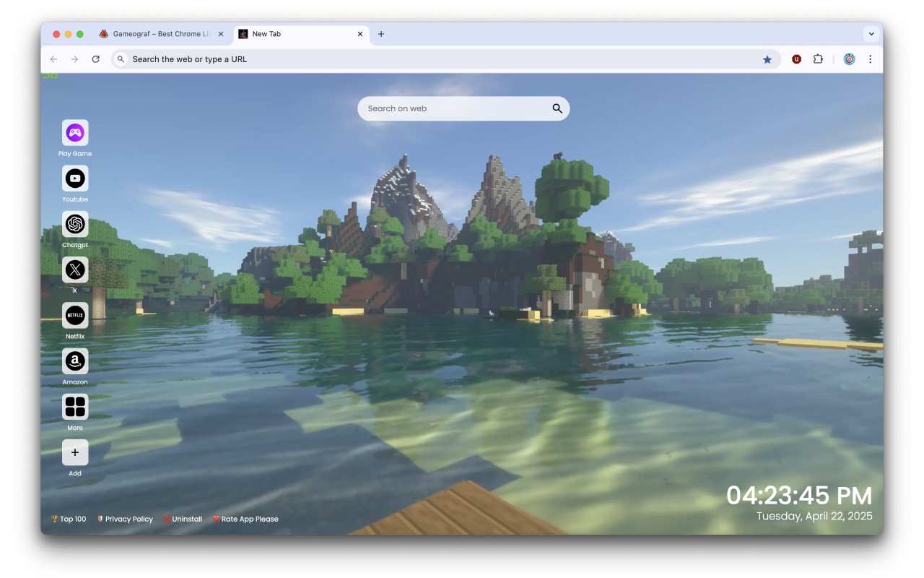This screenshot has width=924, height=578.
Task: Open the Play Game shortcut
Action: click(75, 132)
